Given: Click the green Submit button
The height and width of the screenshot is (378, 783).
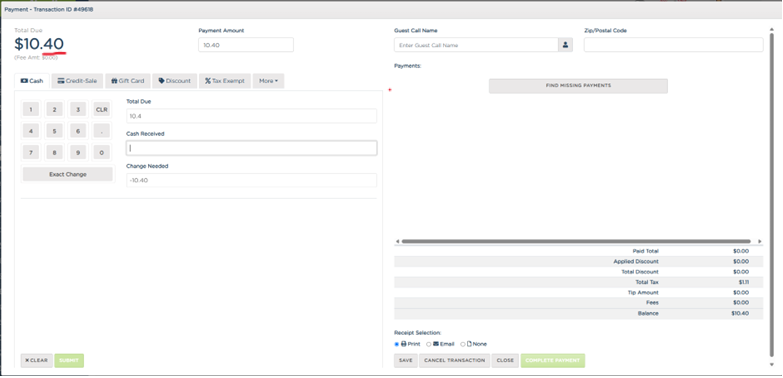Looking at the screenshot, I should coord(69,361).
